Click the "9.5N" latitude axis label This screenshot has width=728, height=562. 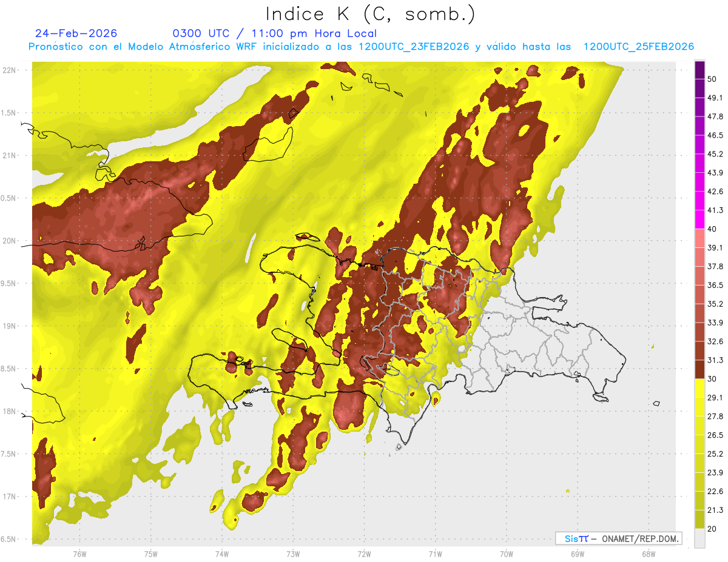pos(9,283)
